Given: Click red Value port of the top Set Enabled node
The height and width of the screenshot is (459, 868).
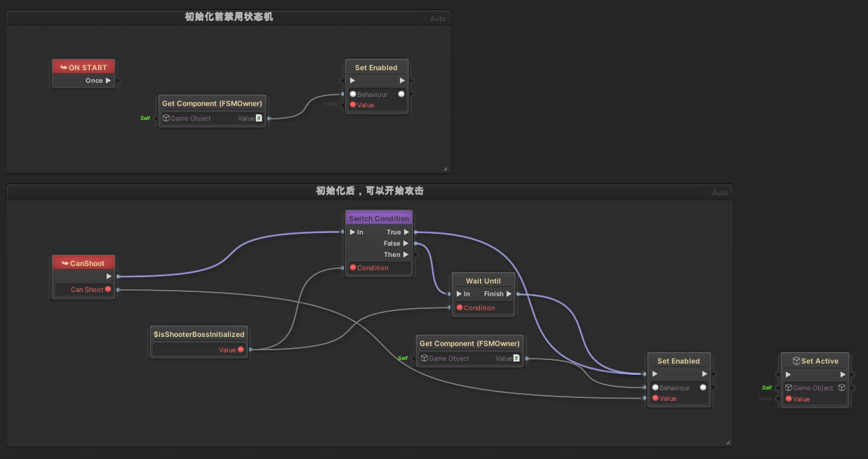Looking at the screenshot, I should (353, 105).
